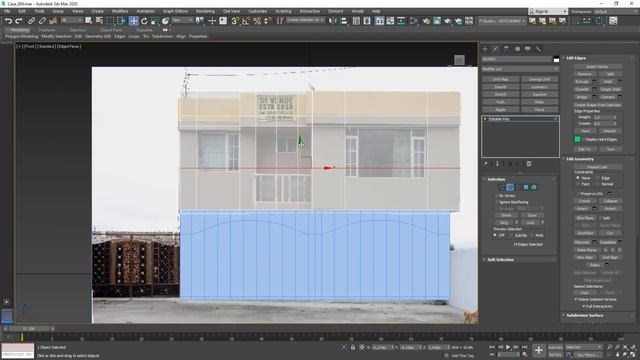
Task: Expand the Soft Selection rollout
Action: [500, 260]
